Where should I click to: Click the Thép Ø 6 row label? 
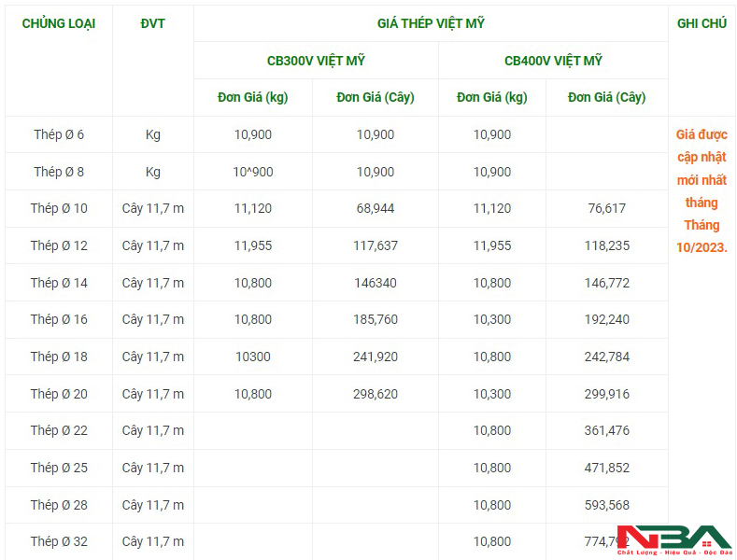point(59,134)
